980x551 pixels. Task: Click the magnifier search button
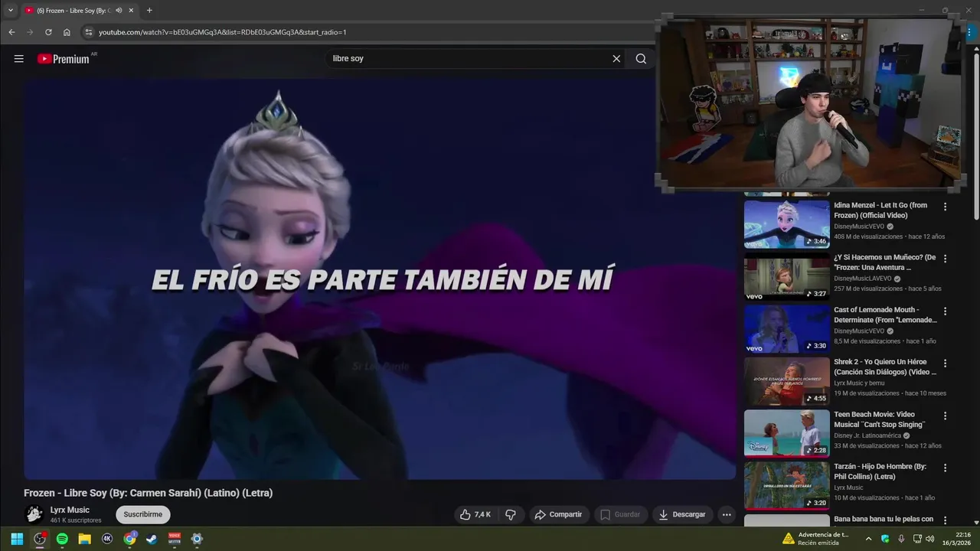(641, 58)
